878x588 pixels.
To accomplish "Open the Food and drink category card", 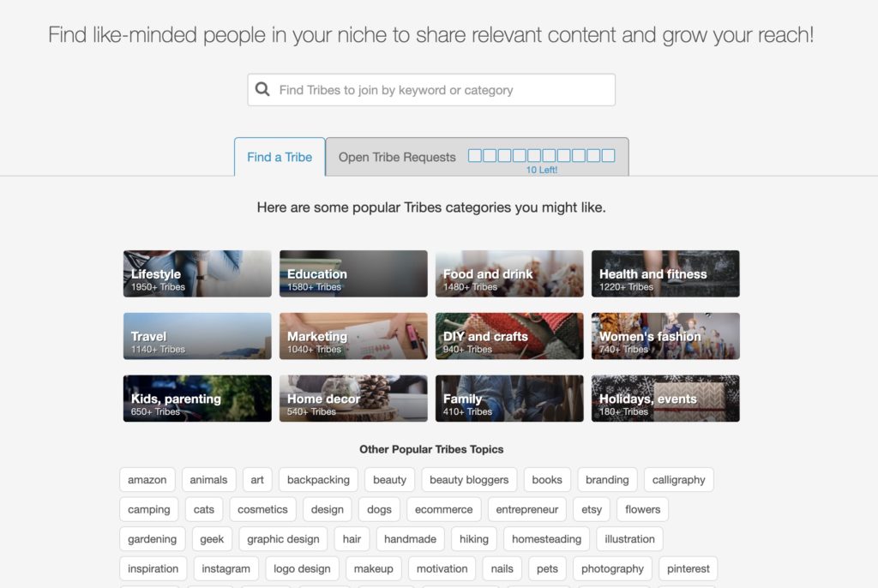I will (509, 273).
